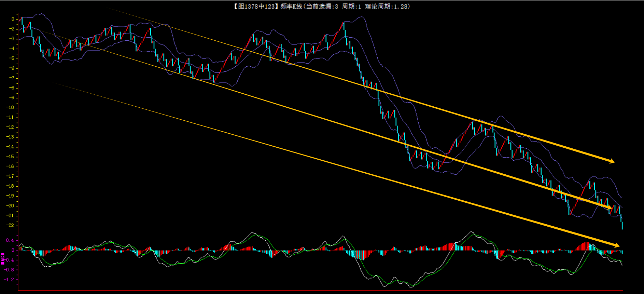Click the arrowhead of the top orange trendline
Viewport: 644px width, 294px height.
(612, 161)
